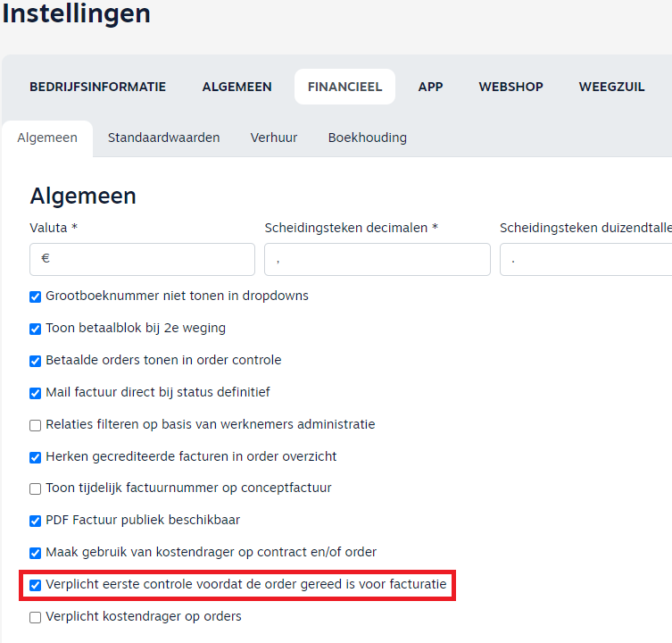The width and height of the screenshot is (672, 643).
Task: Switch to the Standaardwaarden subtab
Action: click(163, 138)
